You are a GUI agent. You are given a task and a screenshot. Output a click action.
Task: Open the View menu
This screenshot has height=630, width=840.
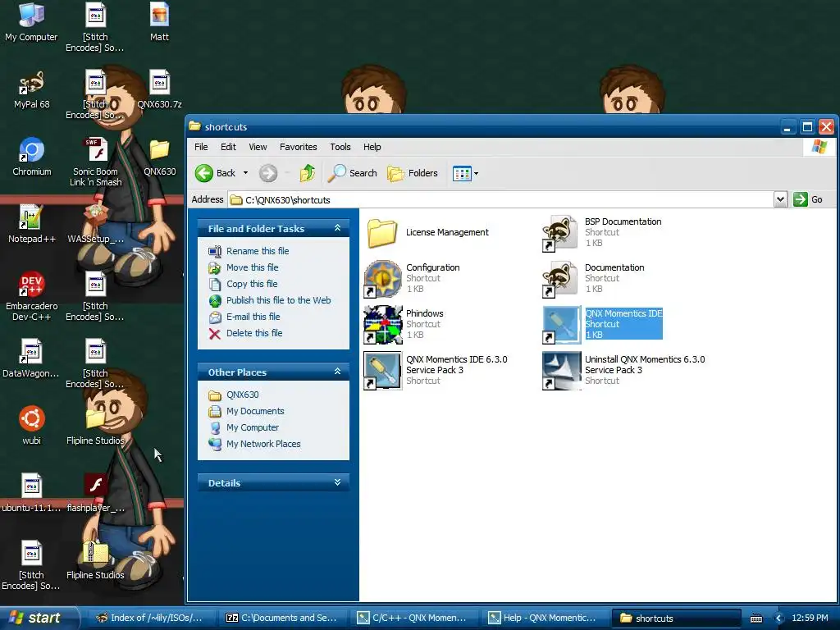(x=258, y=147)
